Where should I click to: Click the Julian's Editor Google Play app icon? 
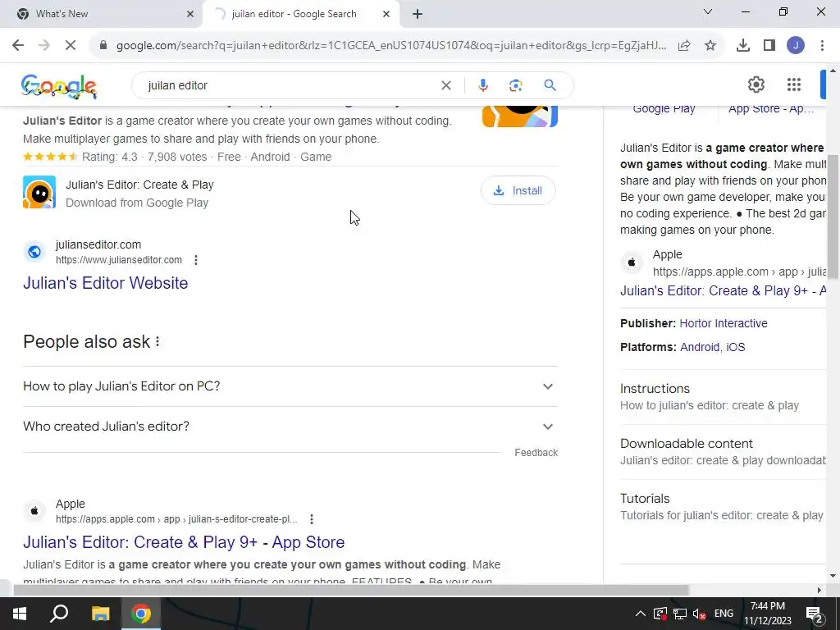[x=39, y=192]
